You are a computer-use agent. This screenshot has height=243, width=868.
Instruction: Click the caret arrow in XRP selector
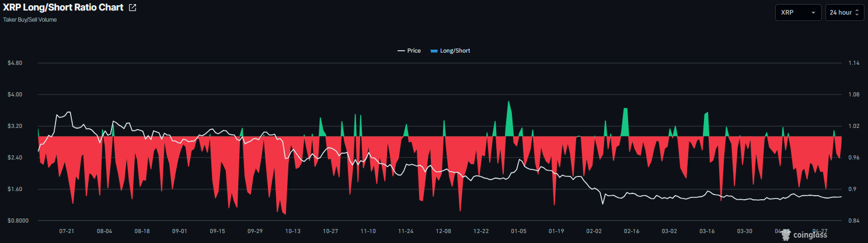click(x=813, y=13)
